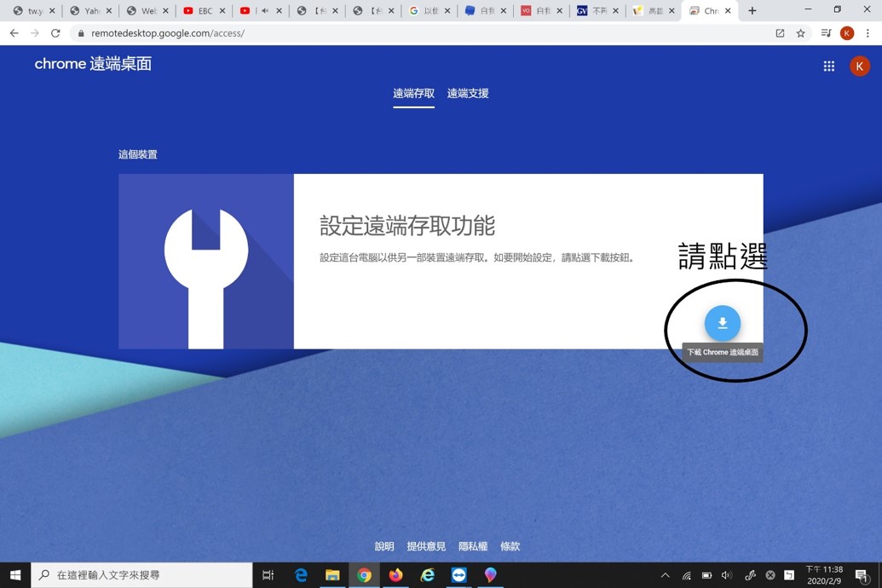Switch to the 遠端存取 tab
The height and width of the screenshot is (588, 882).
pyautogui.click(x=413, y=94)
